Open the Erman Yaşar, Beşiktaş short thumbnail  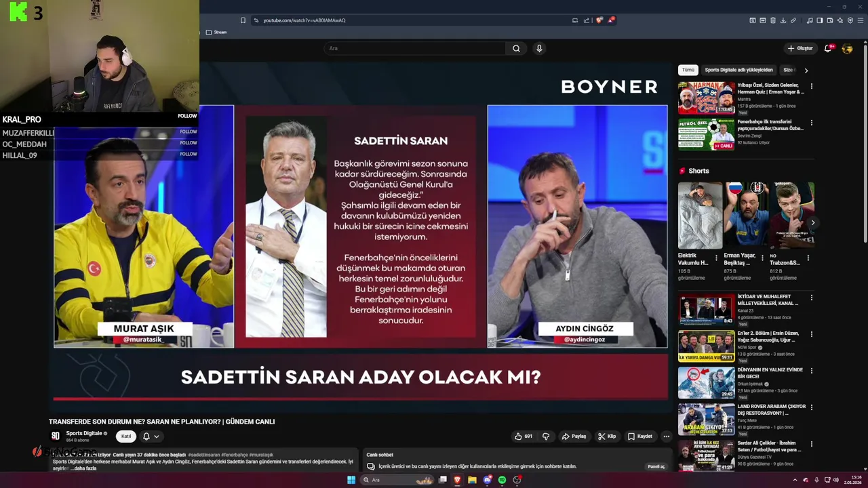pos(746,216)
